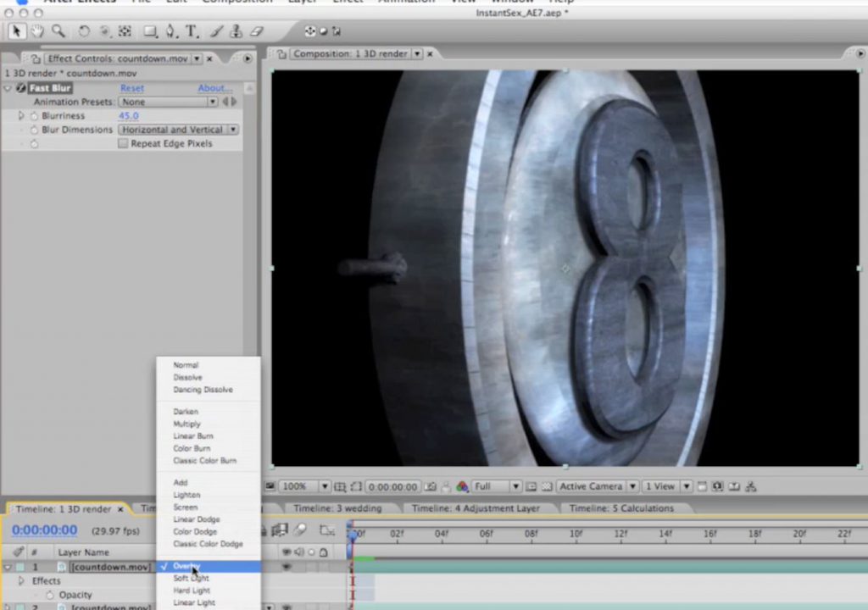Click the motion blur icon in timeline

tap(301, 530)
